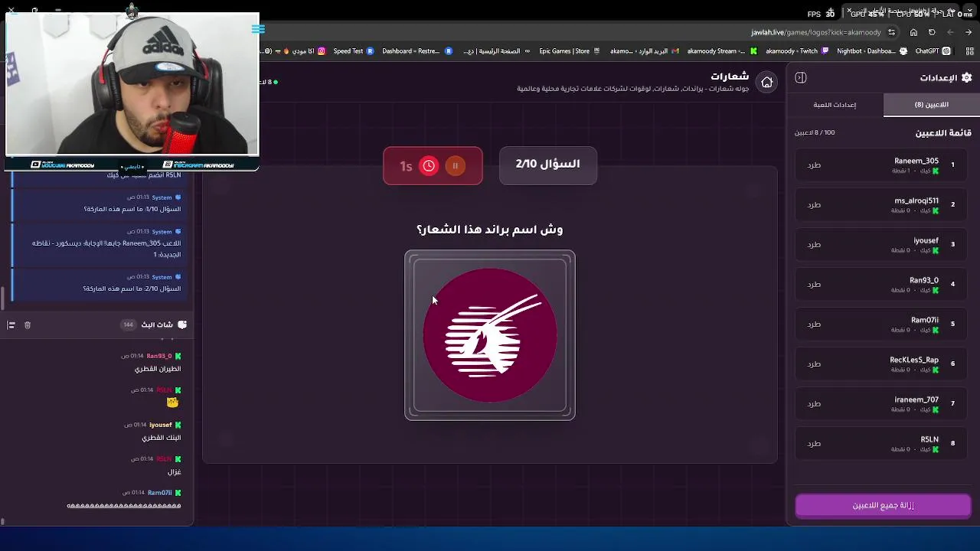Click the قائمة اللاعبين heading
This screenshot has width=980, height=551.
[x=943, y=132]
